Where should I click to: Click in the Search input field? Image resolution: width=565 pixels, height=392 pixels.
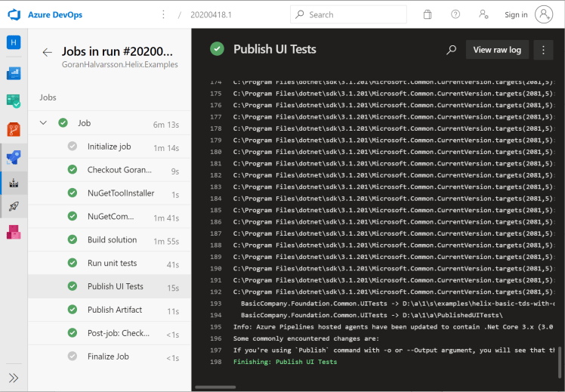pyautogui.click(x=355, y=14)
